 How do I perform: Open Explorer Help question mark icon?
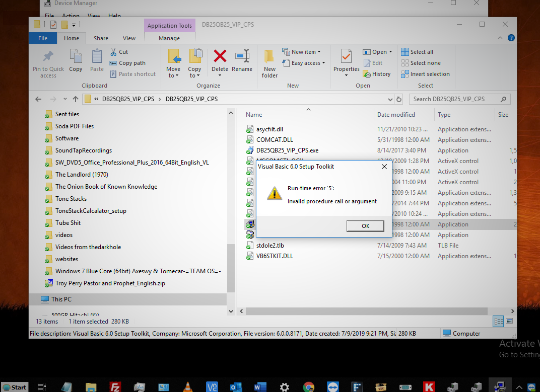[x=511, y=38]
